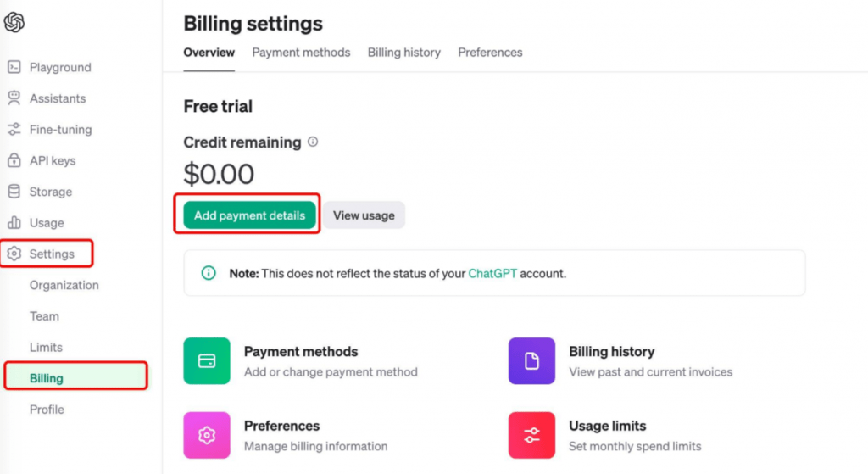Click the OpenAI logo icon
This screenshot has height=474, width=868.
click(14, 22)
